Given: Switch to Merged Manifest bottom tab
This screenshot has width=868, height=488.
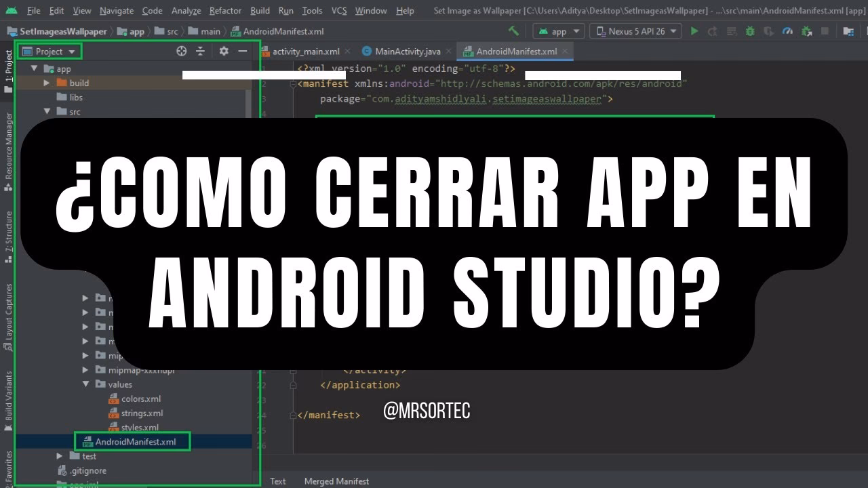Looking at the screenshot, I should pos(336,481).
